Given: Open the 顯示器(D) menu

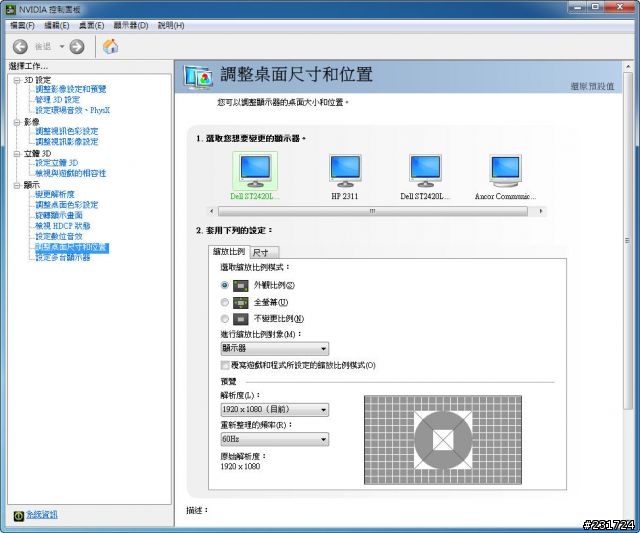Looking at the screenshot, I should (x=131, y=25).
